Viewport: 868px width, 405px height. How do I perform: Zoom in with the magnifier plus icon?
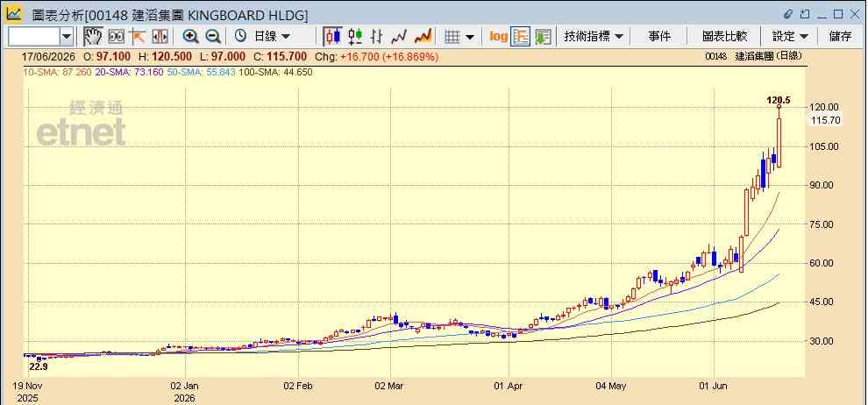(191, 37)
